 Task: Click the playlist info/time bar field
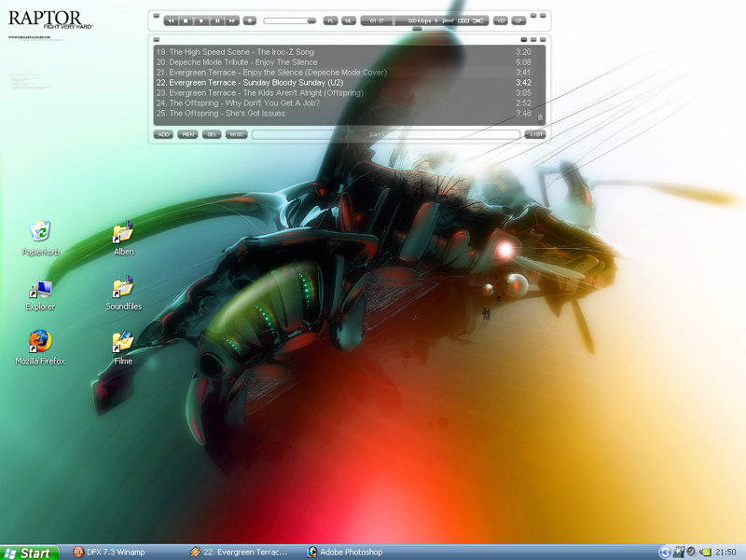pyautogui.click(x=386, y=134)
